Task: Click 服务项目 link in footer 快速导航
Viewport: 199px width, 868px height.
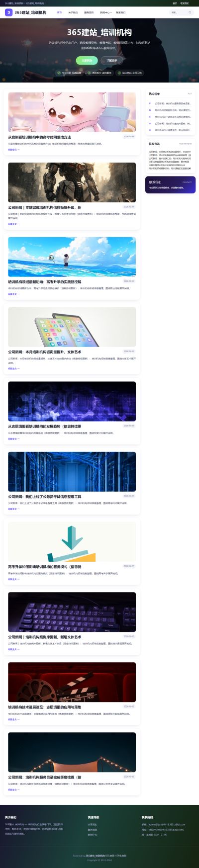Action: click(x=93, y=830)
